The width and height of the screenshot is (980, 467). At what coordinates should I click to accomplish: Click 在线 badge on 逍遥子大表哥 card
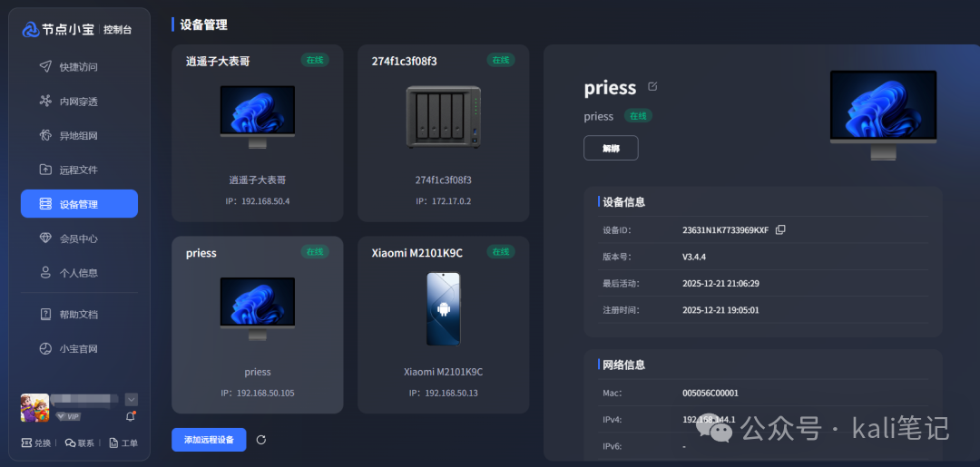coord(314,60)
